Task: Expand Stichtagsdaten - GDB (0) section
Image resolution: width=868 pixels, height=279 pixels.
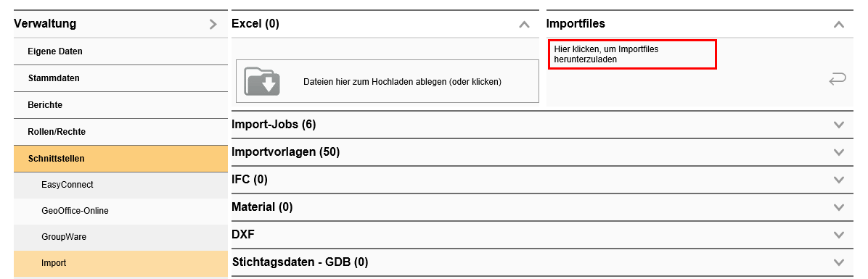Action: (839, 262)
